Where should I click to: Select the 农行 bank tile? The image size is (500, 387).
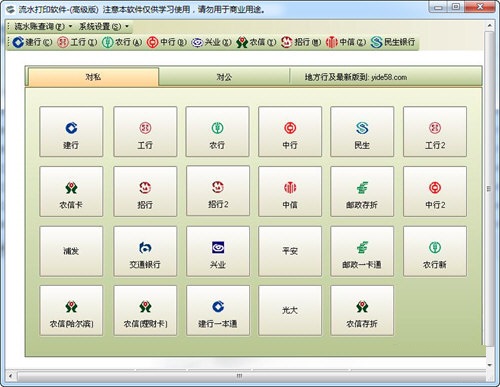pos(217,132)
